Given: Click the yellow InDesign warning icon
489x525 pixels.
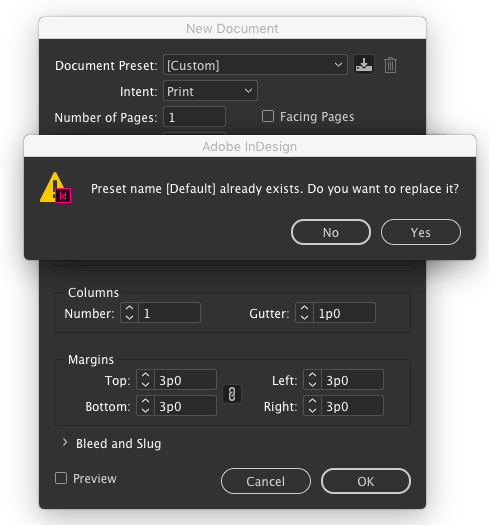Looking at the screenshot, I should click(55, 188).
